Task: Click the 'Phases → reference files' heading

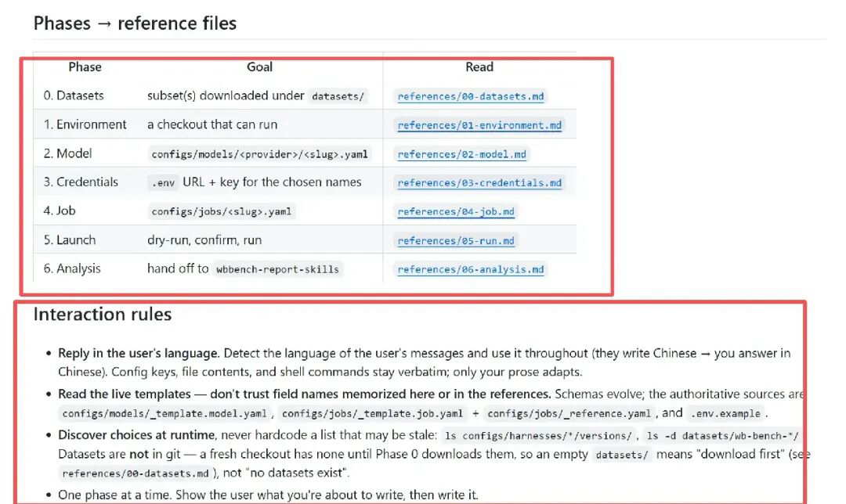Action: click(x=135, y=23)
